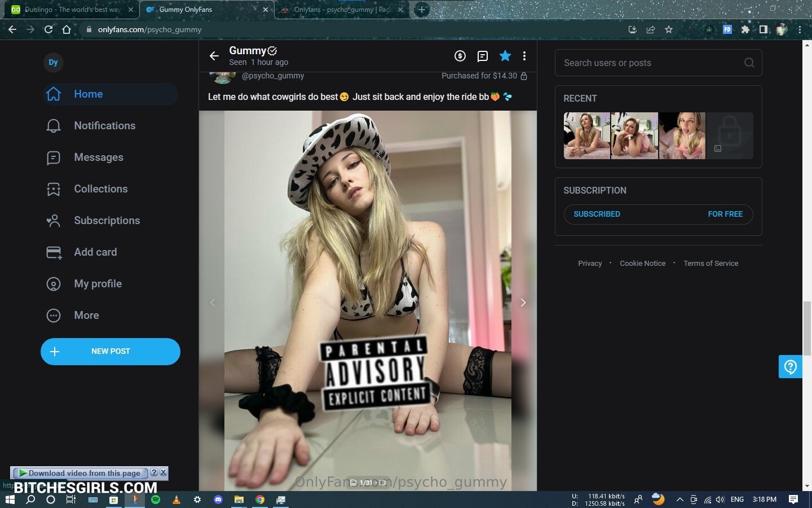Toggle the blue favorite star for Gummy
This screenshot has height=508, width=812.
pyautogui.click(x=505, y=56)
